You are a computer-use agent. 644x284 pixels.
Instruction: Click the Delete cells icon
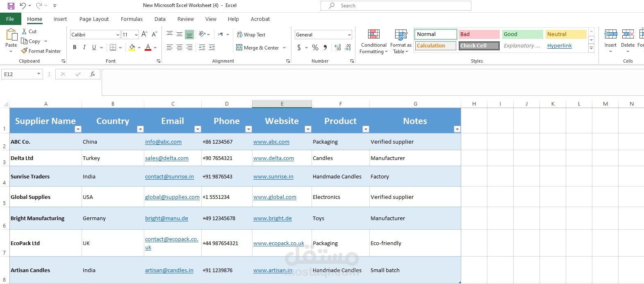(x=628, y=34)
